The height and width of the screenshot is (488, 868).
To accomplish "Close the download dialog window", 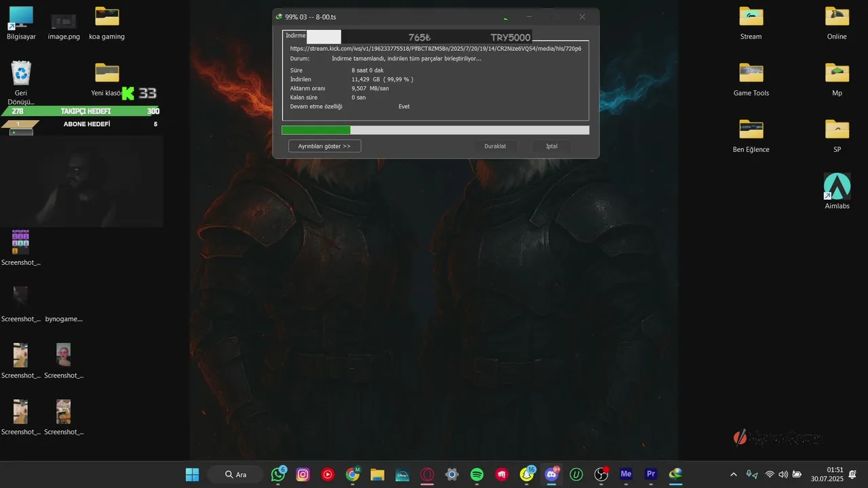I will pos(582,17).
